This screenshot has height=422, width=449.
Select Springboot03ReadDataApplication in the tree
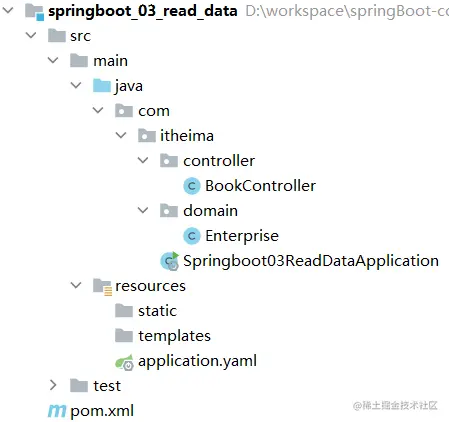(311, 261)
